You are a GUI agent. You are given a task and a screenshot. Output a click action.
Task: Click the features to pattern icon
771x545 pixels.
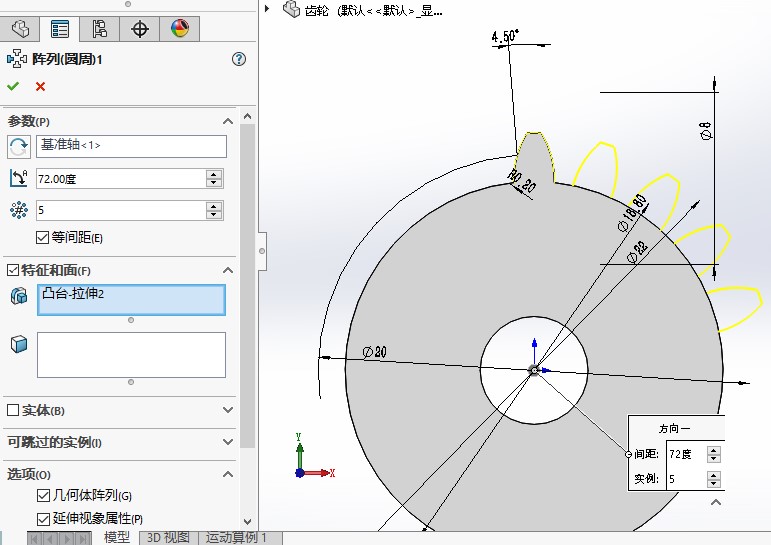click(x=19, y=296)
